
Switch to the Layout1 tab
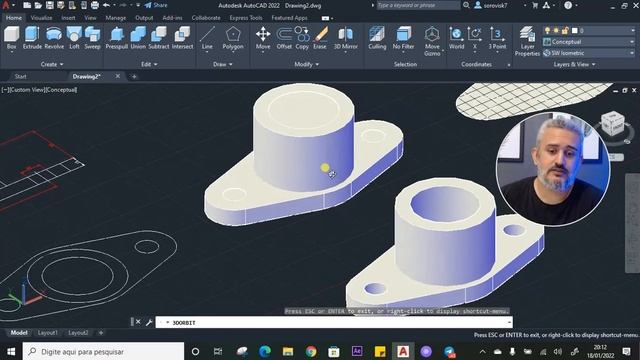48,333
